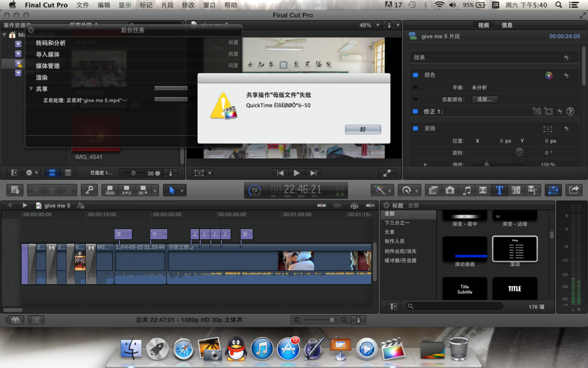Viewport: 588px width, 368px height.
Task: Open the retime speed menu icon
Action: tap(409, 190)
